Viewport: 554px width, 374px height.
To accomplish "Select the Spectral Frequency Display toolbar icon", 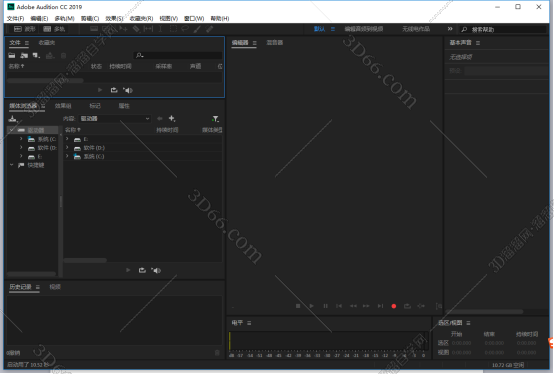I will (x=94, y=29).
